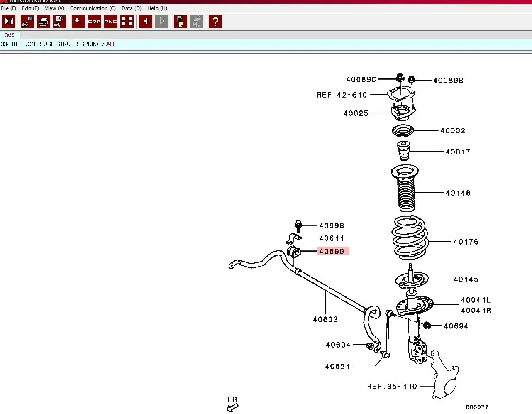Select part number 40621 in diagram
The image size is (532, 414).
click(x=338, y=367)
